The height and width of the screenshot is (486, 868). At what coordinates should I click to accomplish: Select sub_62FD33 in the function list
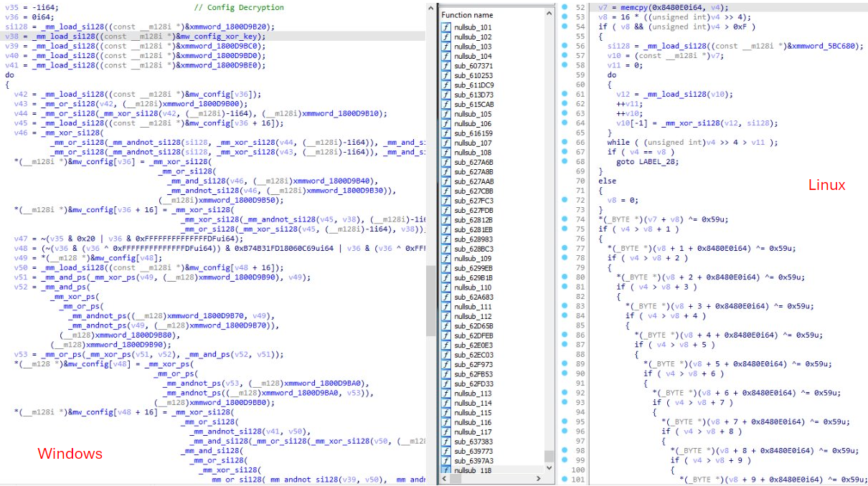473,383
